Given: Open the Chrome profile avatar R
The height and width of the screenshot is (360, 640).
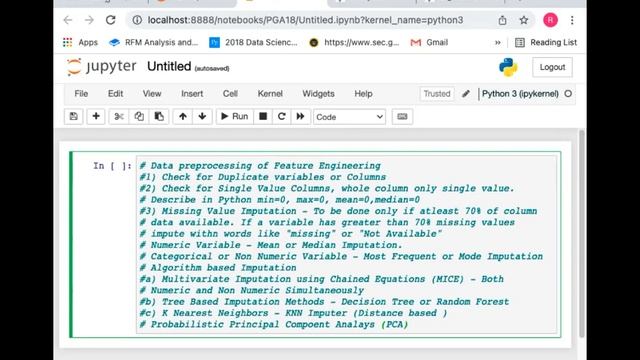Looking at the screenshot, I should point(550,20).
